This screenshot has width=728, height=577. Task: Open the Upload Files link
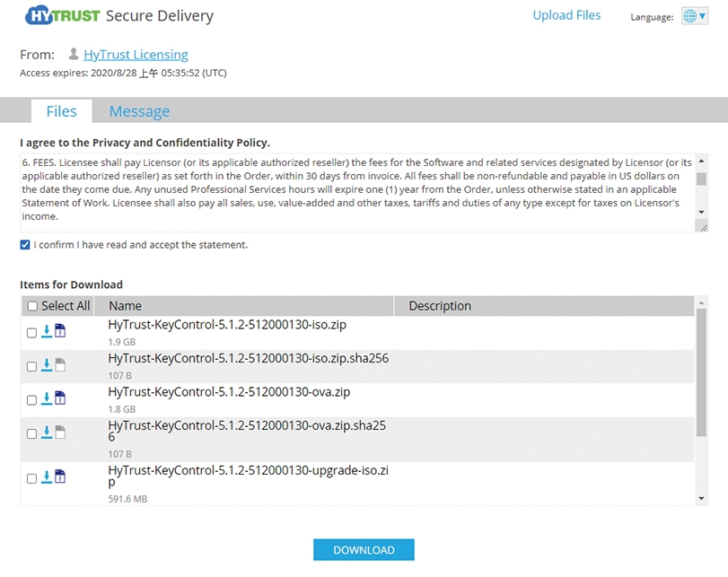click(566, 15)
